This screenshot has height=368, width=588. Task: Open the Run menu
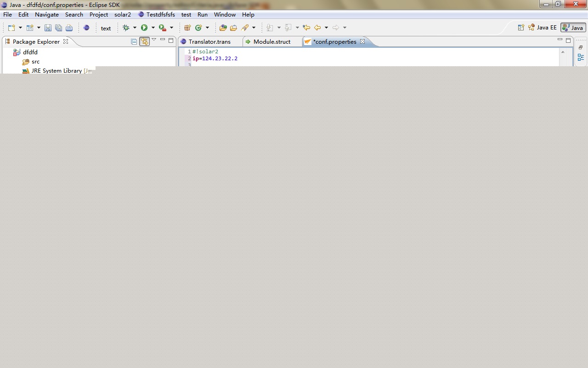pos(203,15)
